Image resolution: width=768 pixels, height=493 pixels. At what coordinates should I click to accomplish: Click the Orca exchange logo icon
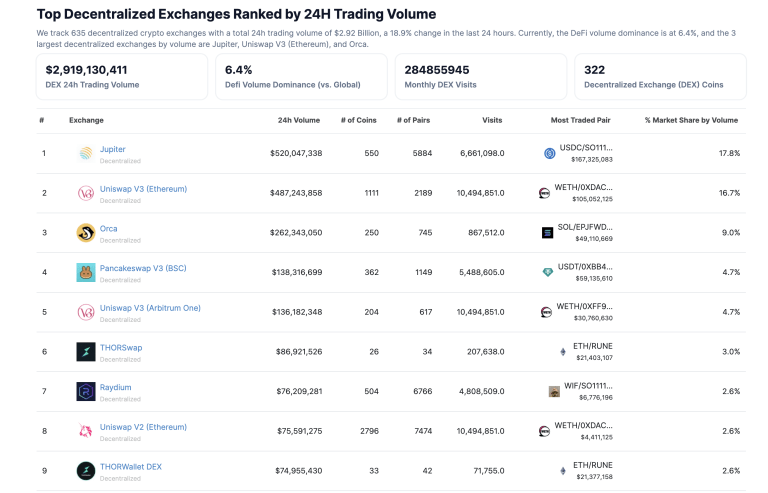[x=85, y=233]
